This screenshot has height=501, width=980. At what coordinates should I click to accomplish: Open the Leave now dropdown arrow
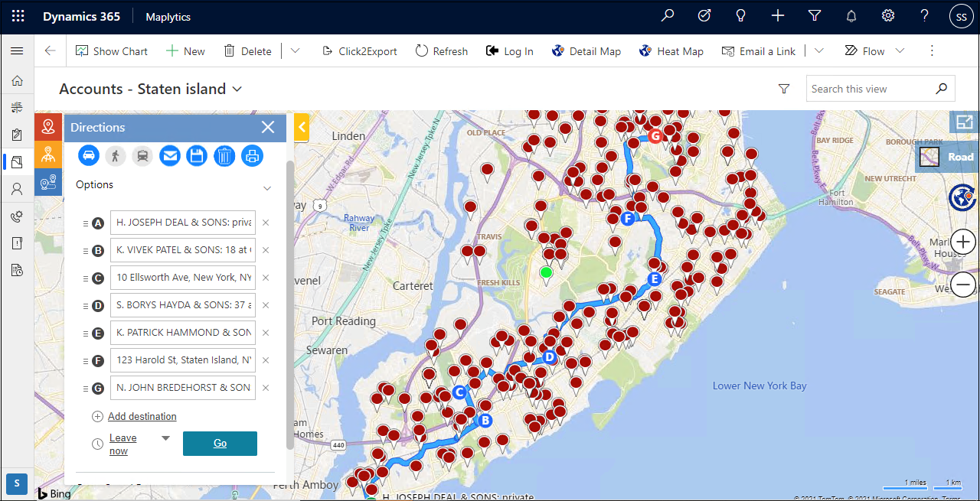click(x=165, y=438)
